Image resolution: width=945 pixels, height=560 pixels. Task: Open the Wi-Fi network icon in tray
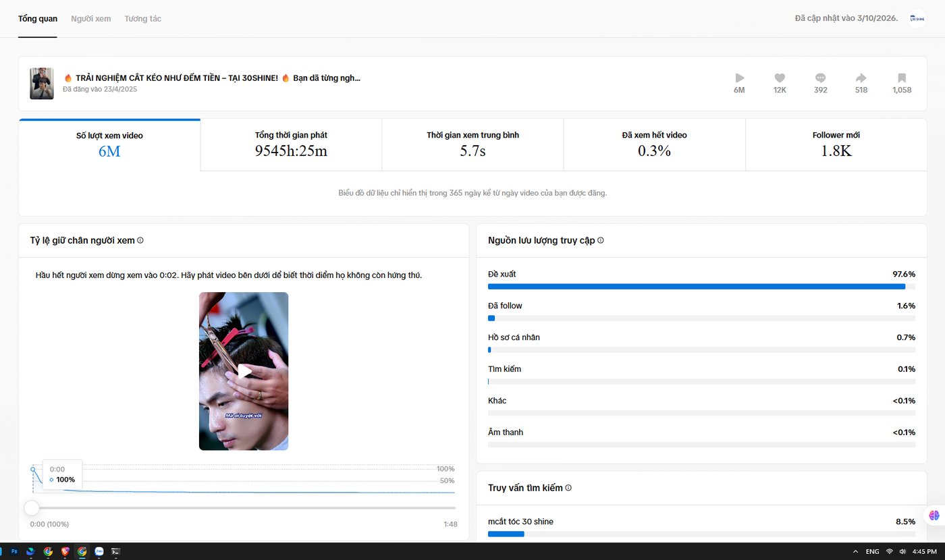890,551
